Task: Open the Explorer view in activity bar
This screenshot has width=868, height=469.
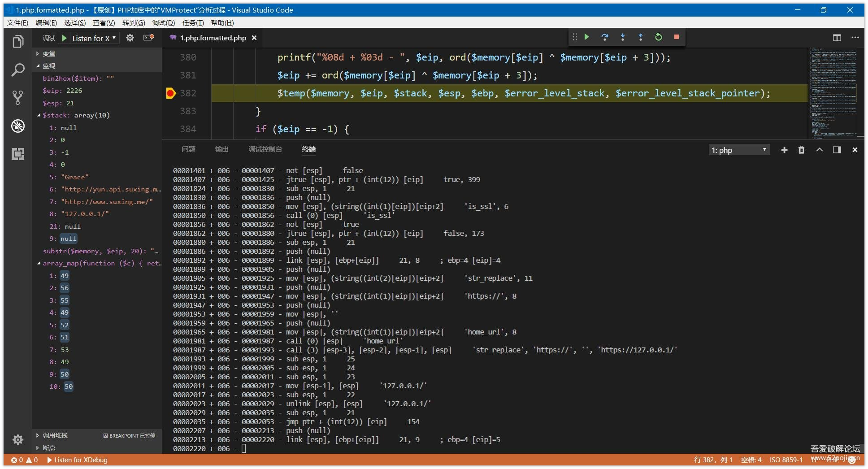Action: coord(18,42)
